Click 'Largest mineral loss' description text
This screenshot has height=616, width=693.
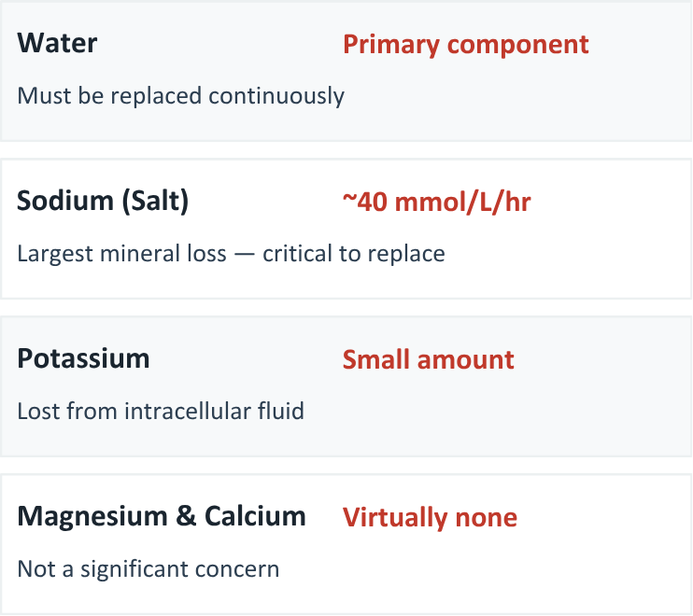click(x=121, y=253)
